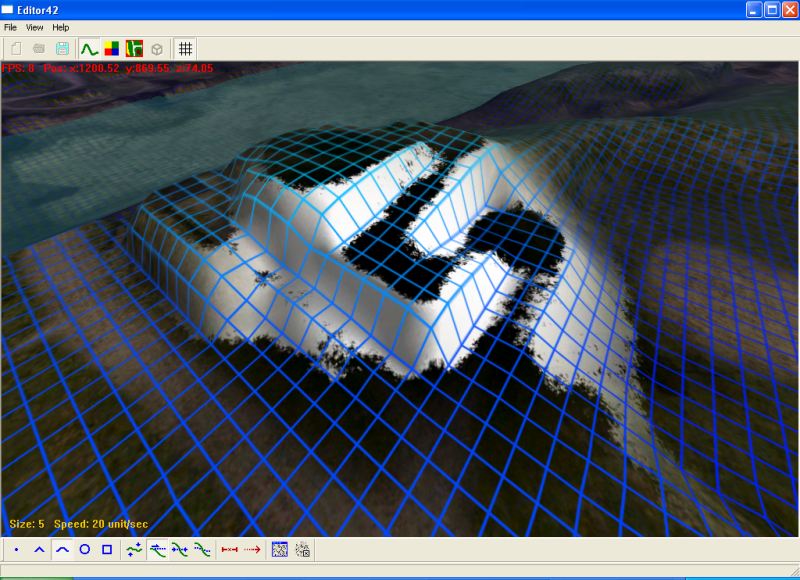Select the raise terrain wave tool
This screenshot has width=800, height=580.
[135, 549]
